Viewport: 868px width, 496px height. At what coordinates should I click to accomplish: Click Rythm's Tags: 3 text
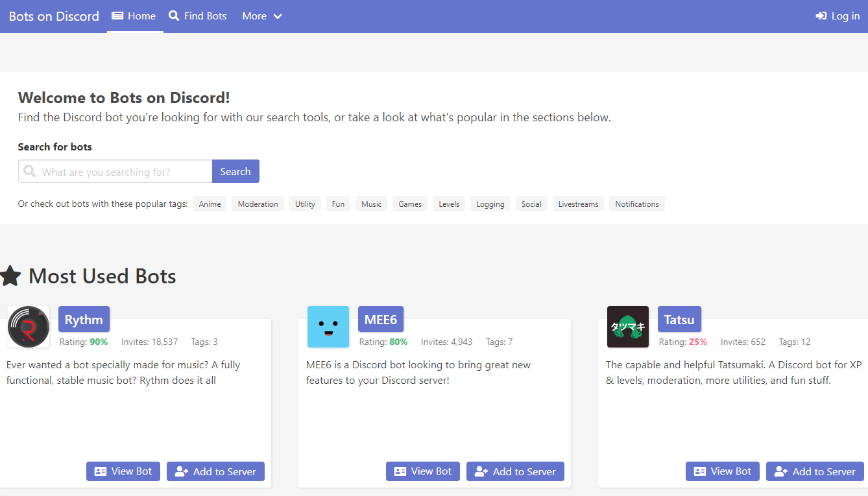(x=204, y=342)
